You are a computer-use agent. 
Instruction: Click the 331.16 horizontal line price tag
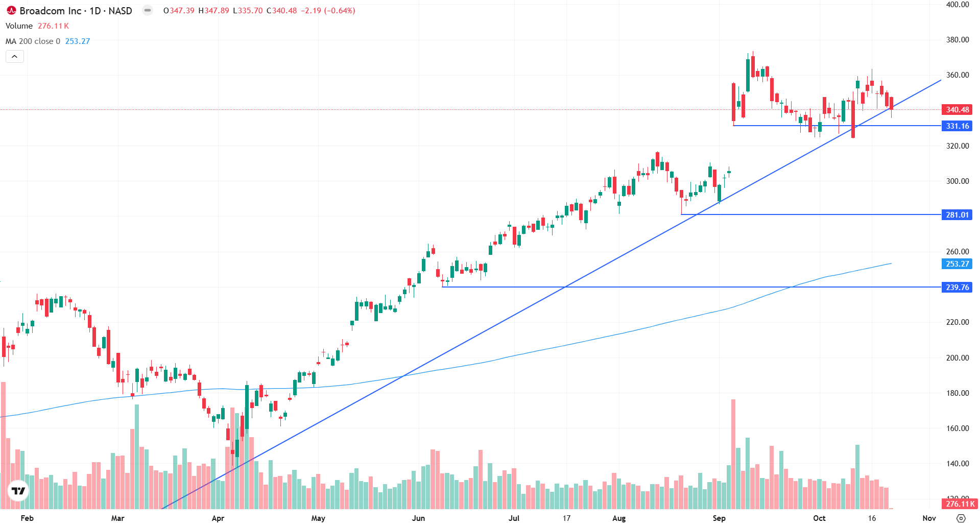pos(957,126)
